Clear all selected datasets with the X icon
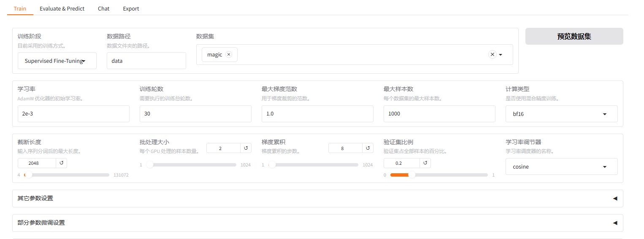Viewport: 644px width, 239px height. [x=492, y=54]
